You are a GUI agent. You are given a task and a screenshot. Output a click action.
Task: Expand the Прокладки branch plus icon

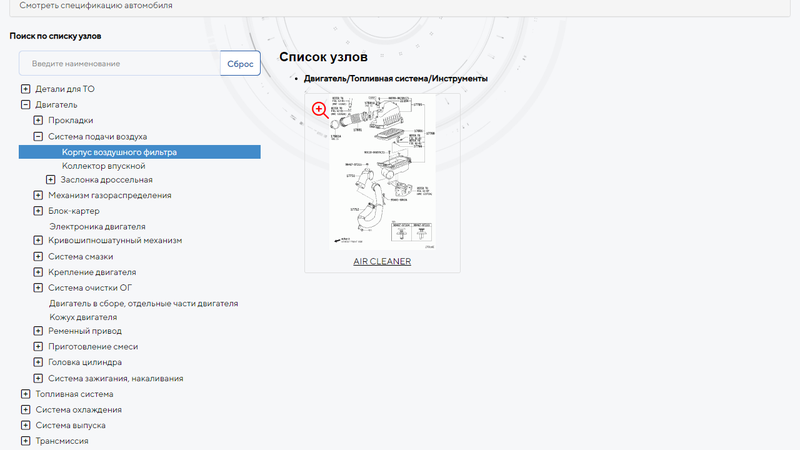click(x=38, y=120)
